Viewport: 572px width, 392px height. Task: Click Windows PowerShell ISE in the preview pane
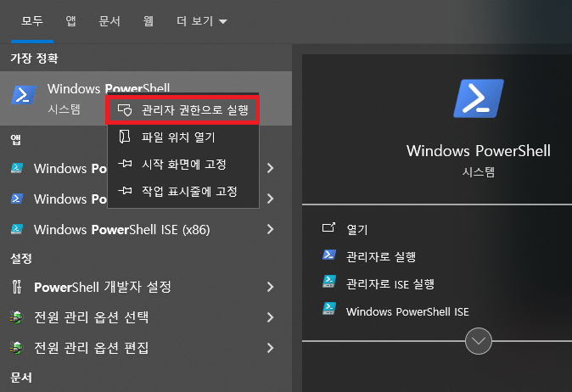point(407,311)
